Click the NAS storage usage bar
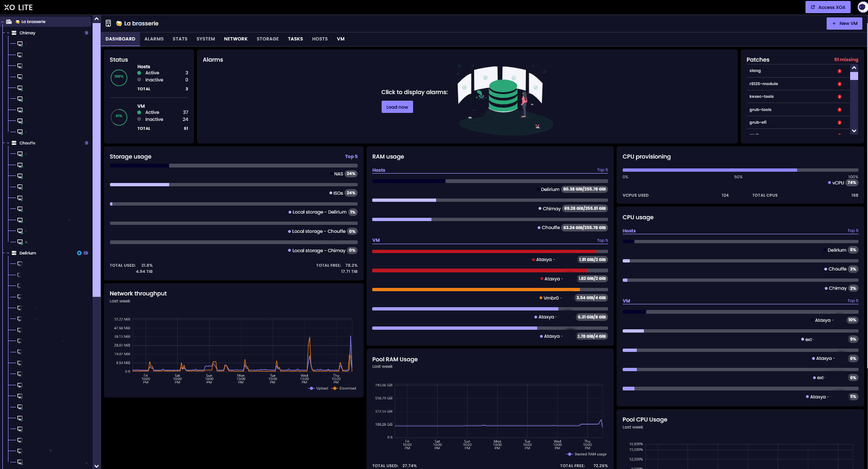The width and height of the screenshot is (868, 469). (x=234, y=166)
